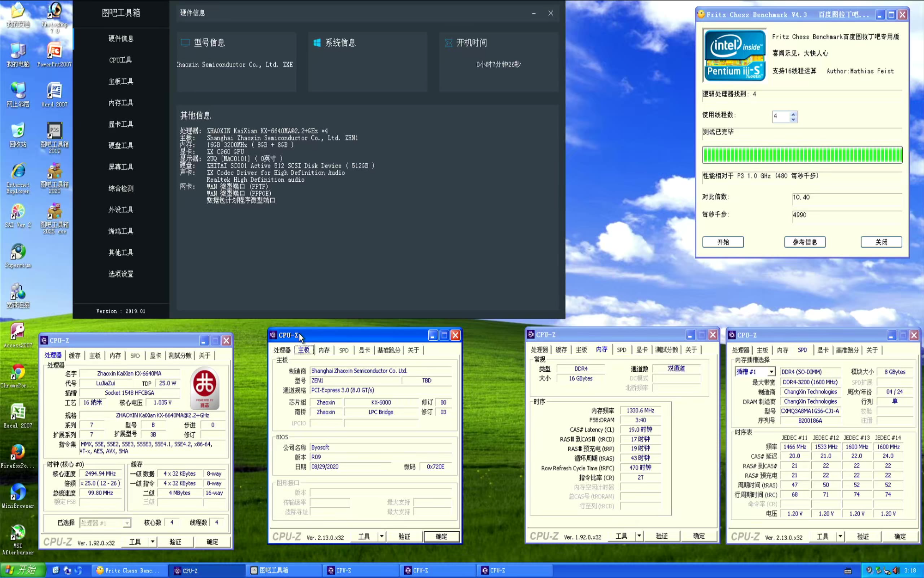
Task: Click the clock showing 3:18
Action: coord(910,571)
